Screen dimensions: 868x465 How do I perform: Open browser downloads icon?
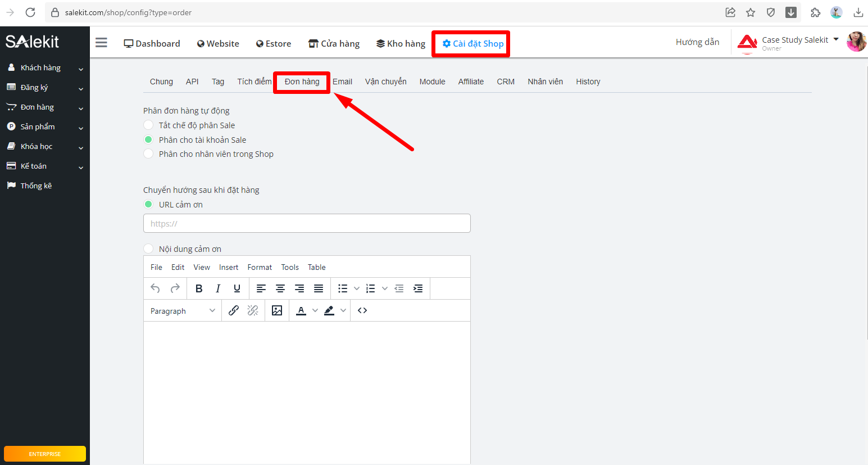(x=858, y=12)
